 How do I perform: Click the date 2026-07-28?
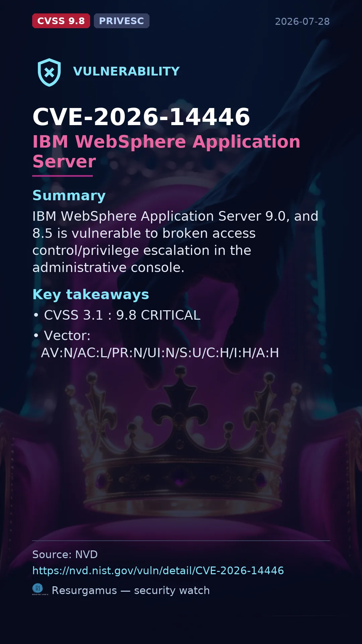click(302, 21)
